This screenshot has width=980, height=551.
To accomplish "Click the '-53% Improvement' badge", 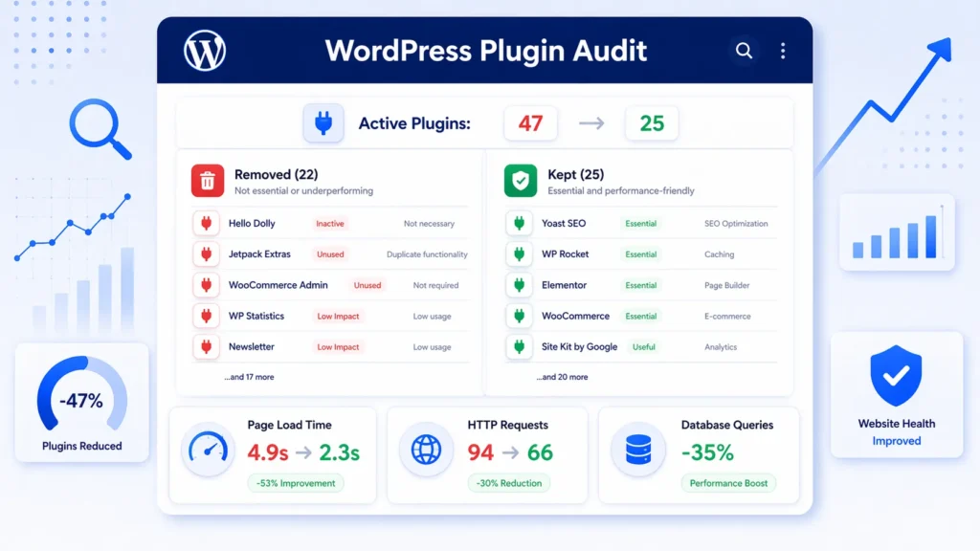I will pyautogui.click(x=296, y=483).
